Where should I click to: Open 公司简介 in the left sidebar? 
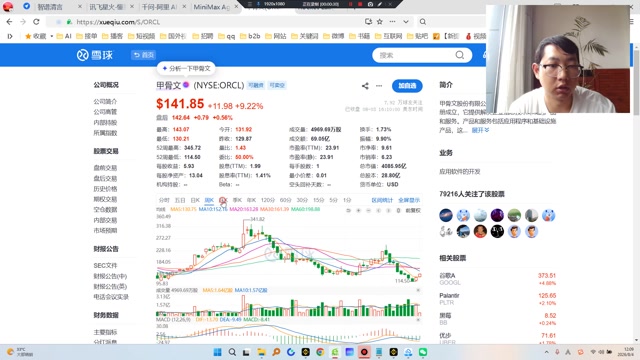[105, 101]
